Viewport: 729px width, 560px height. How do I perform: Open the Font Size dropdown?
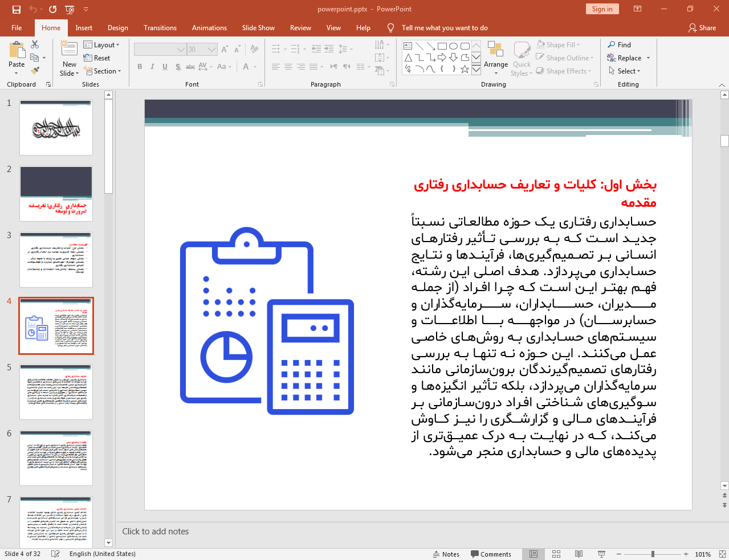tap(211, 49)
